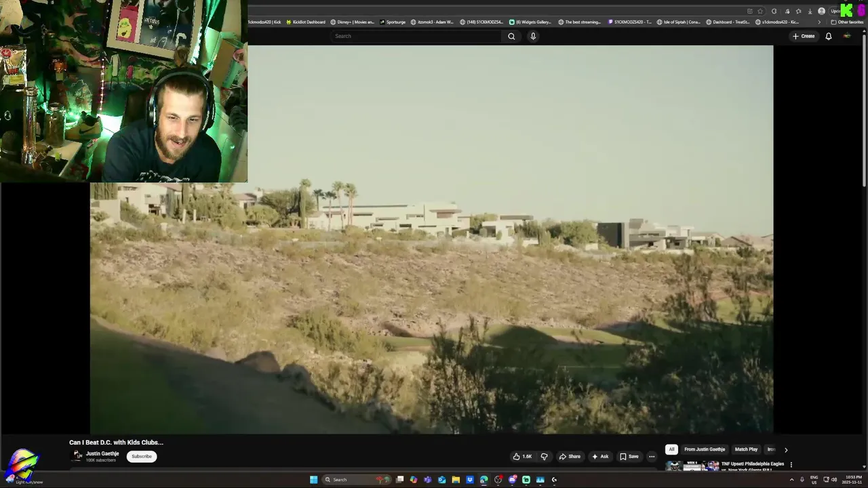Screen dimensions: 868x488
Task: Click the YouTube account avatar
Action: 846,36
